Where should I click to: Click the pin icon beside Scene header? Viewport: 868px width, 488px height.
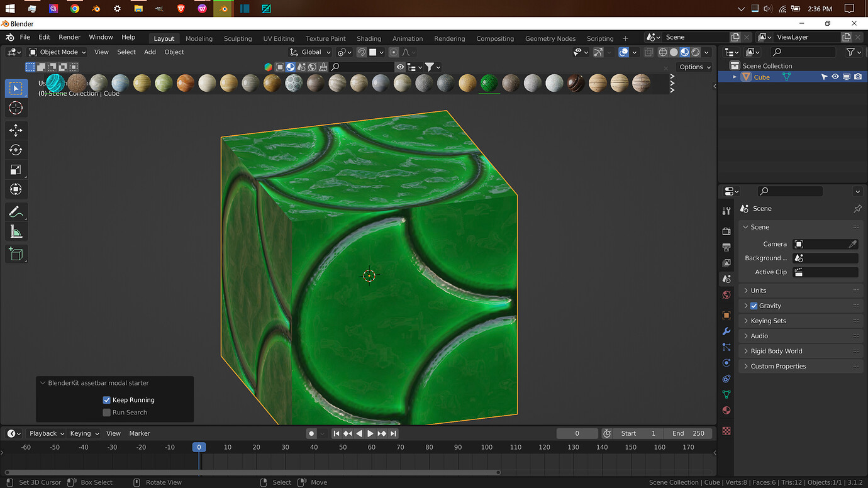pos(857,209)
